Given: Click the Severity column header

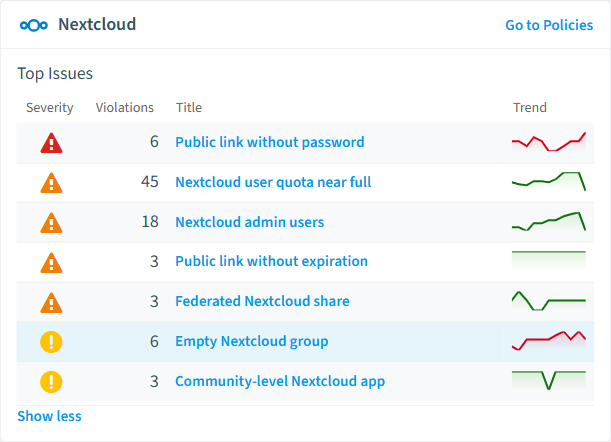Looking at the screenshot, I should 49,108.
